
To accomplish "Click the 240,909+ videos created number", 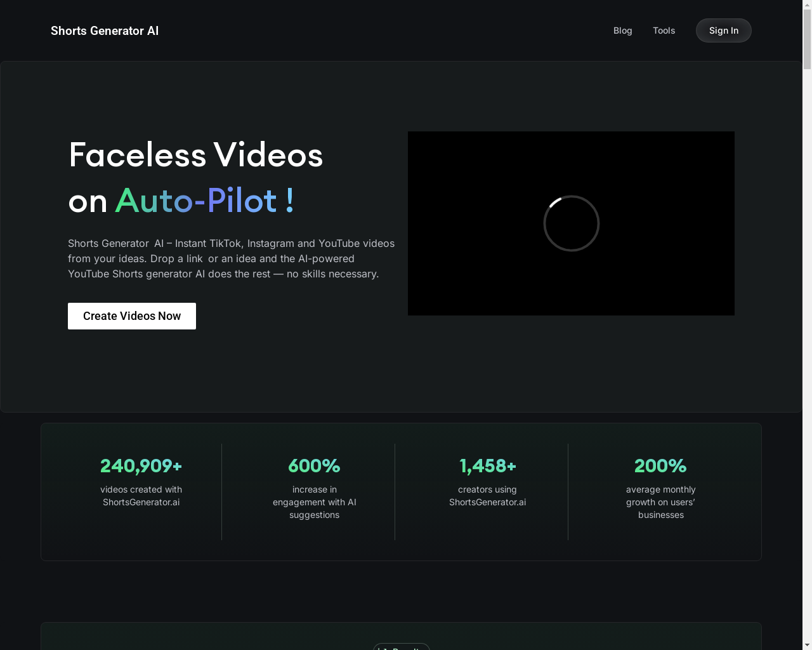I will point(141,466).
